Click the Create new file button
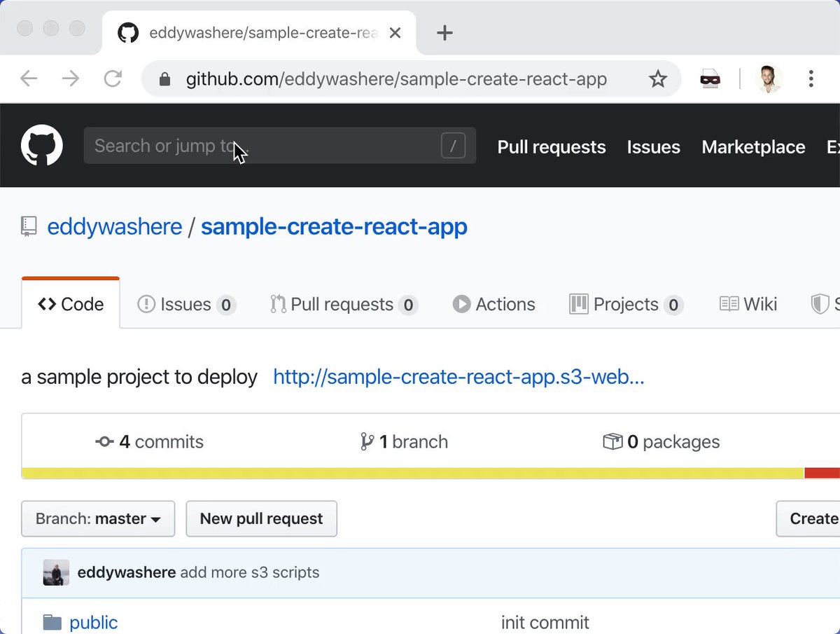The image size is (840, 634). (x=808, y=518)
